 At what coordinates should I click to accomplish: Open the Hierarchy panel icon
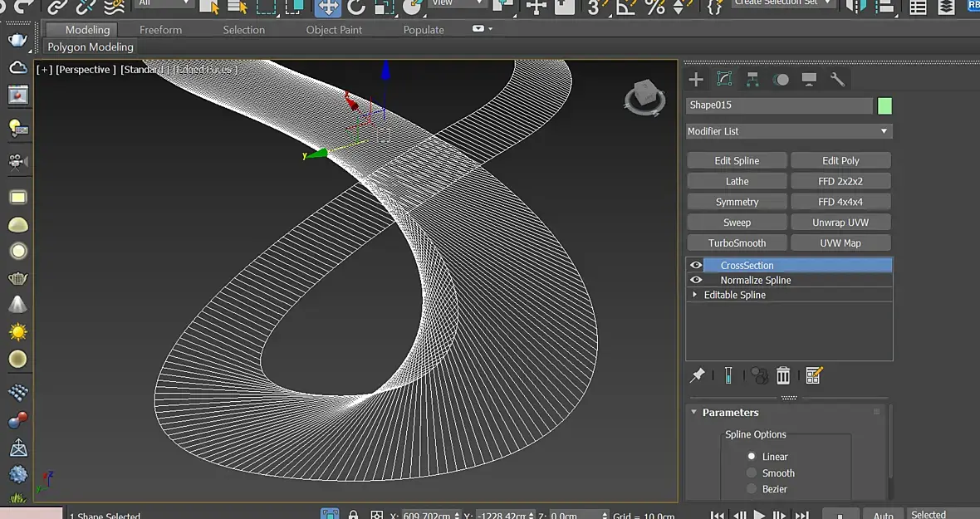(x=752, y=80)
